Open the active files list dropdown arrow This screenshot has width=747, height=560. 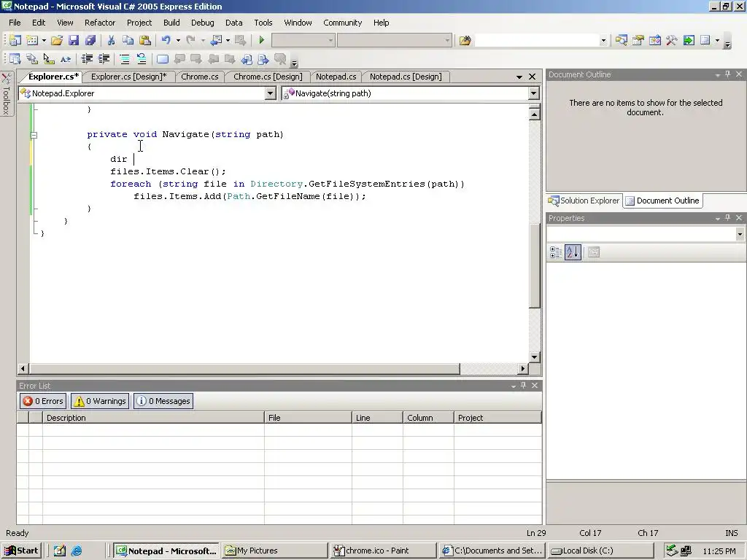(x=519, y=77)
